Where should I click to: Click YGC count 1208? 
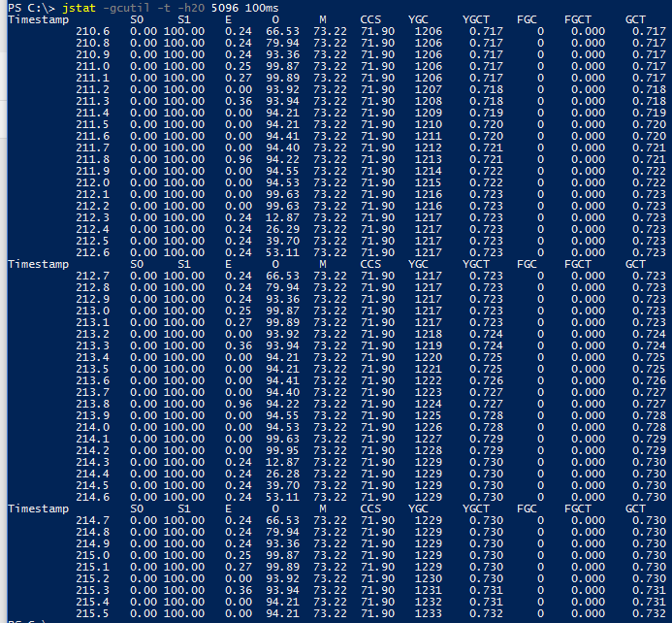click(429, 101)
